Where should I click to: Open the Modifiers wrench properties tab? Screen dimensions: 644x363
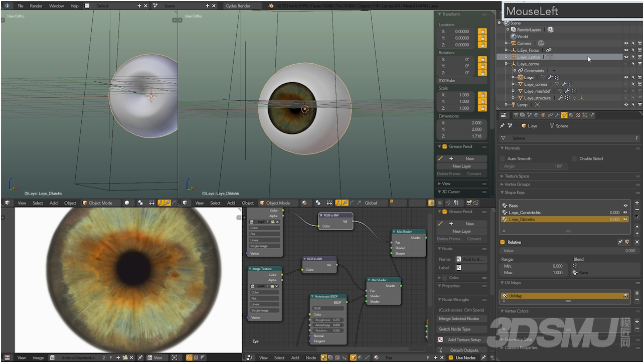557,115
